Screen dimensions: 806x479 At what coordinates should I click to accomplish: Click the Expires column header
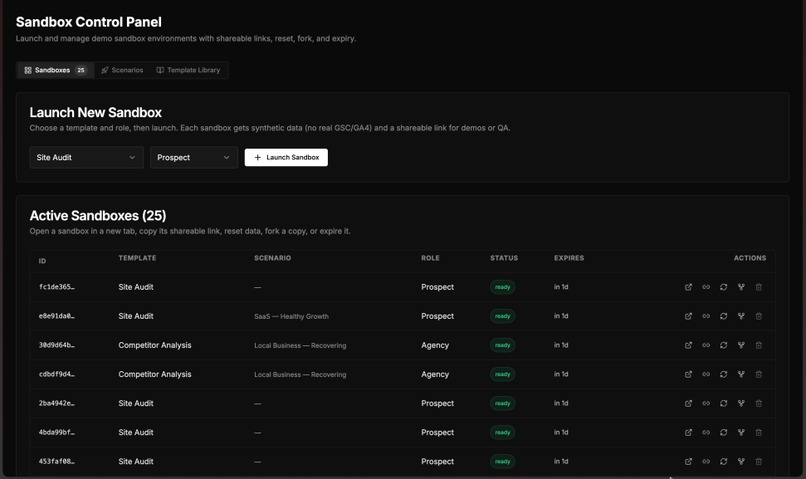coord(569,258)
